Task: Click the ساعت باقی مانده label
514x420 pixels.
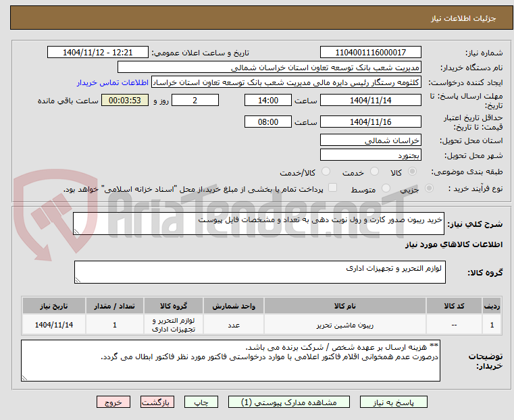Action: pyautogui.click(x=68, y=101)
